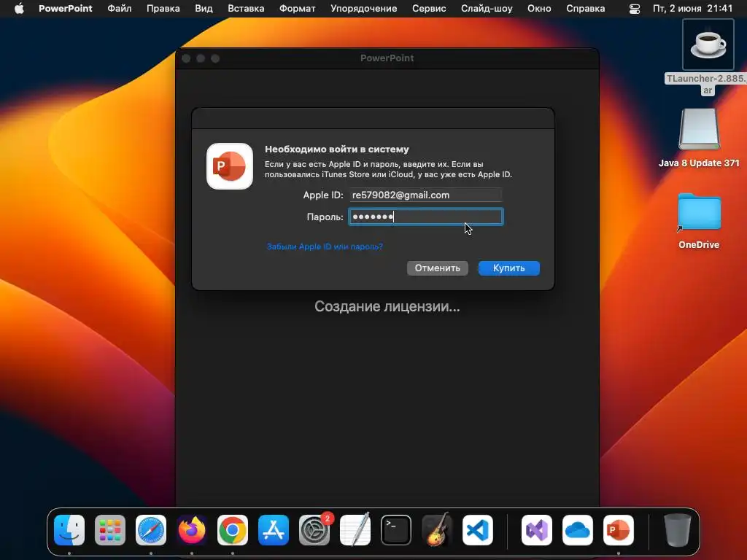
Task: Open GarageBand in the Dock
Action: (437, 529)
